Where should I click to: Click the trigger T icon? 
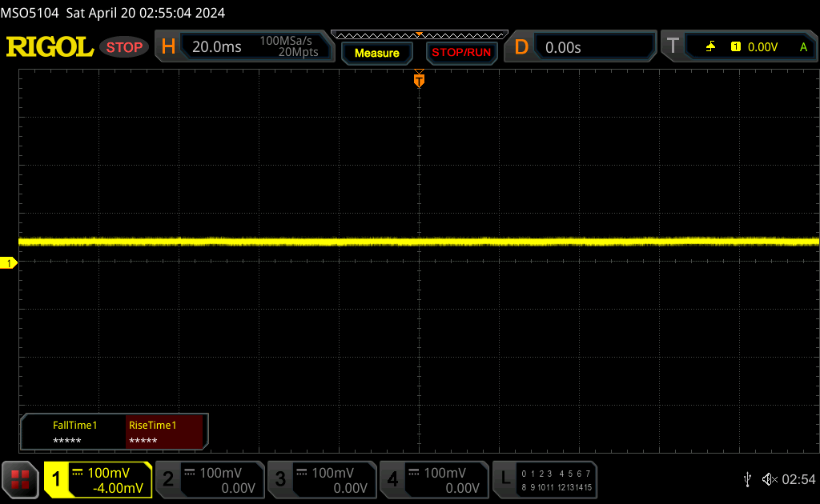[673, 47]
